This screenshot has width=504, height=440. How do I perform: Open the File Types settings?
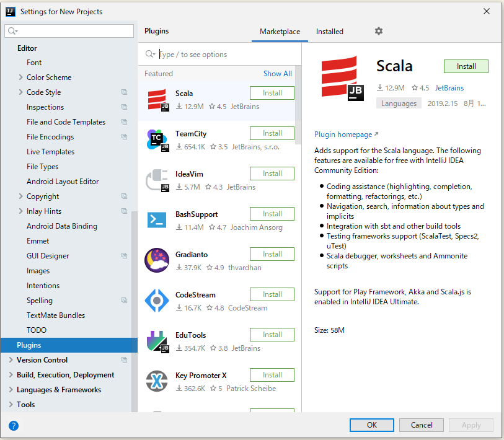click(42, 167)
